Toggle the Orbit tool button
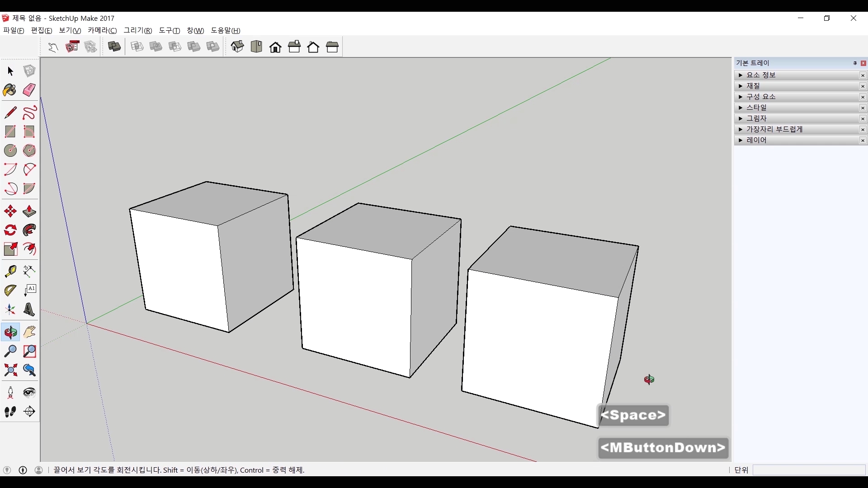This screenshot has width=868, height=488. point(10,332)
